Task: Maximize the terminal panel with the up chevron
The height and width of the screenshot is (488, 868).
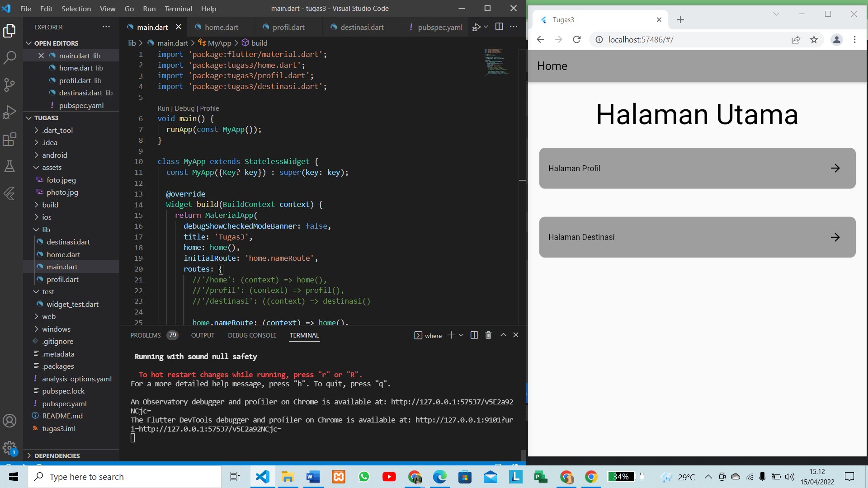Action: (503, 335)
